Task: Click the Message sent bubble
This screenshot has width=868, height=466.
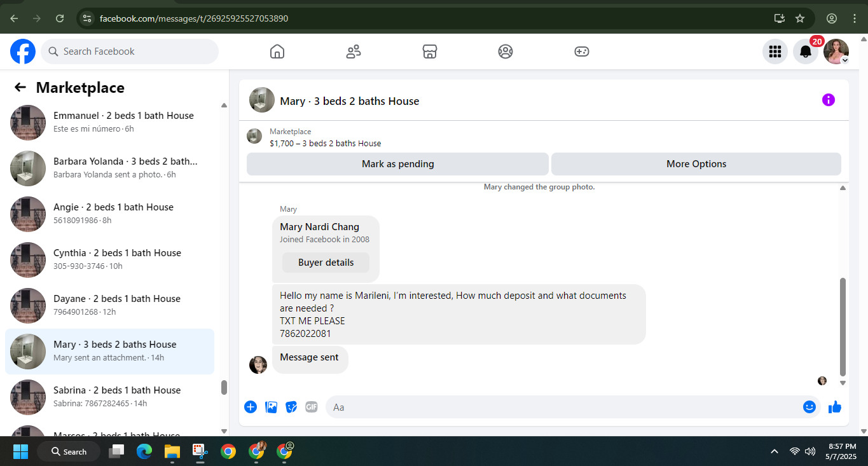Action: [310, 359]
